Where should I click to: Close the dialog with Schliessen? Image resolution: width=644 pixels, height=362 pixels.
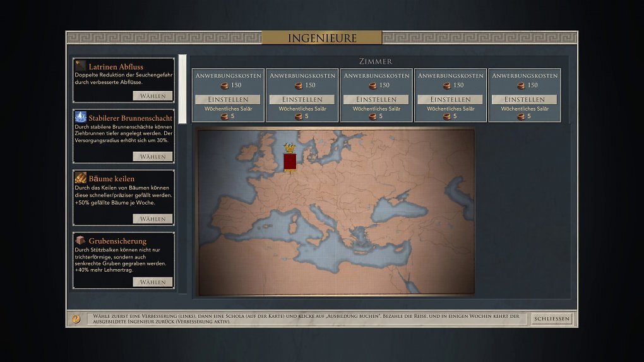click(x=552, y=318)
